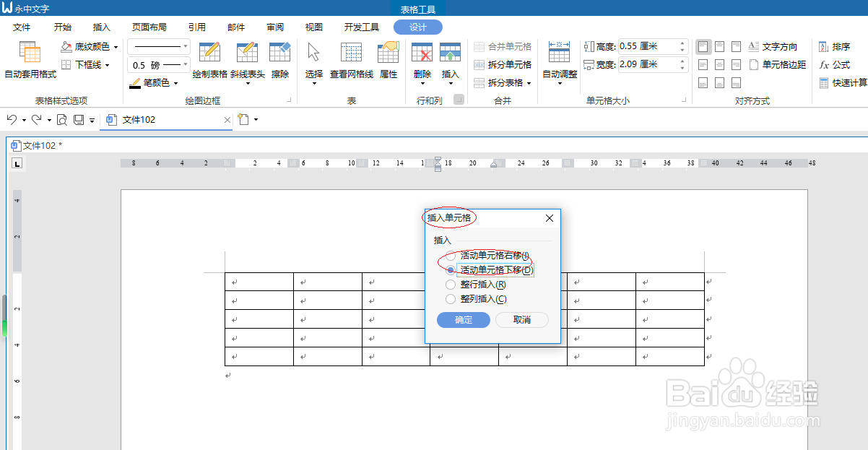Align cell content middle right

[736, 64]
